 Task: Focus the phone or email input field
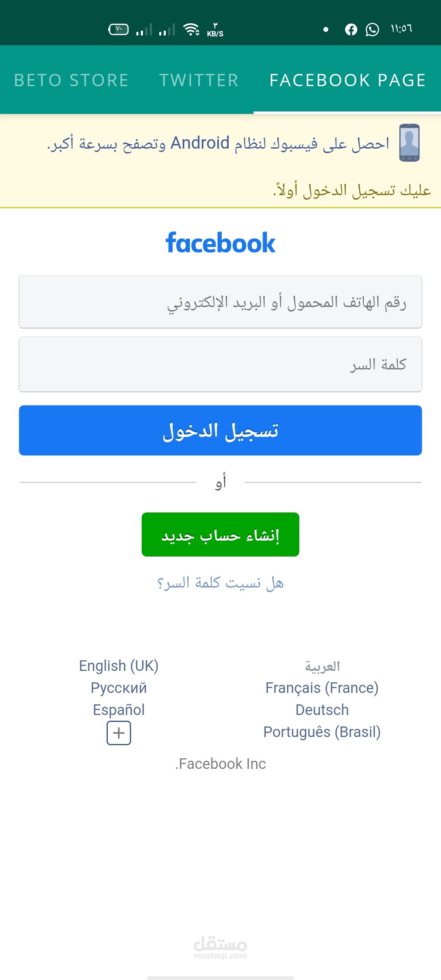coord(220,302)
